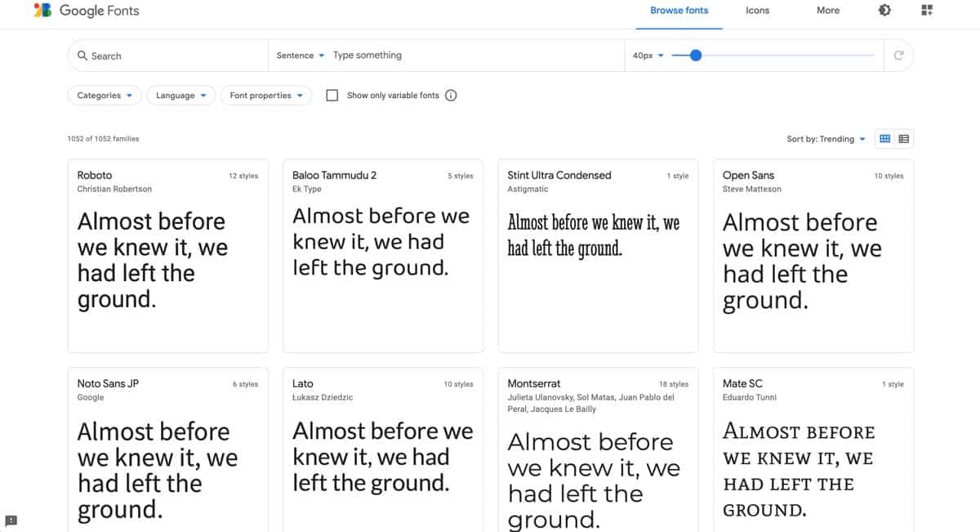The height and width of the screenshot is (532, 980).
Task: Open the Sort by Trending dropdown
Action: click(826, 139)
